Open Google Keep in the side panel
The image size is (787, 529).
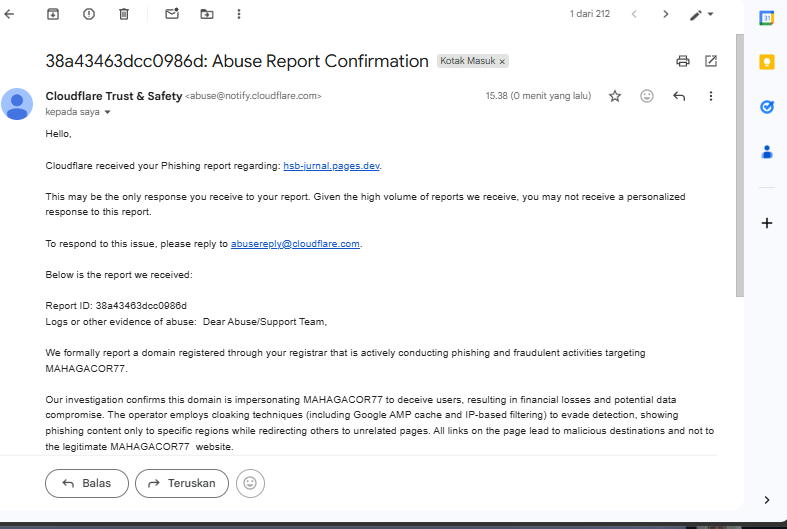767,62
